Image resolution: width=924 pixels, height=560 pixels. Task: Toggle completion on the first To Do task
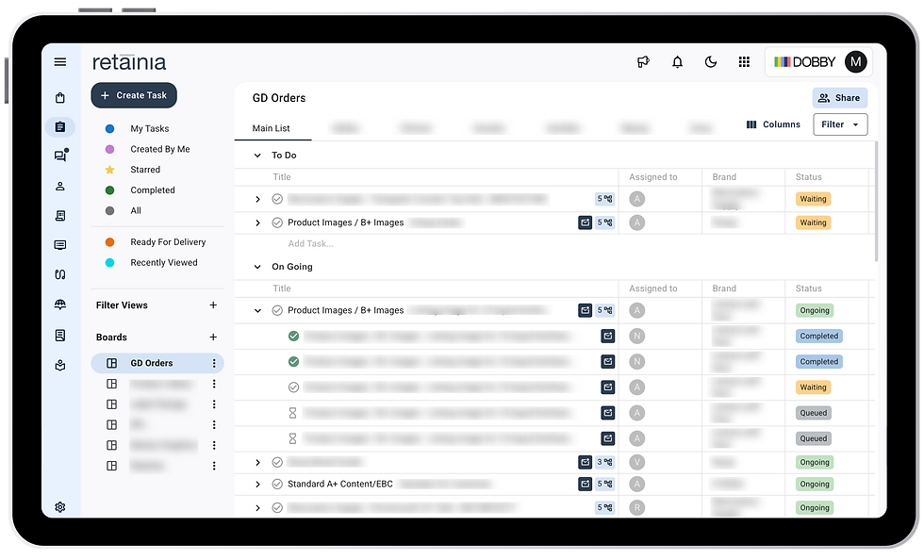point(277,198)
